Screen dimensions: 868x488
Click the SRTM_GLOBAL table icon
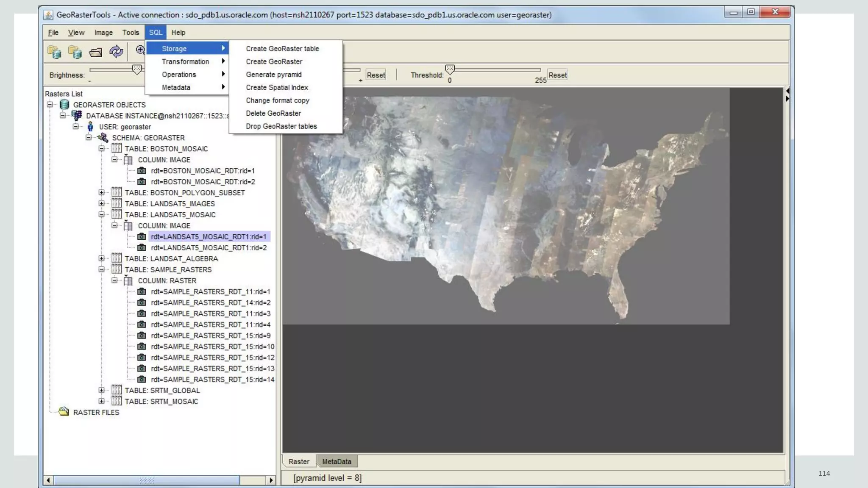coord(116,390)
